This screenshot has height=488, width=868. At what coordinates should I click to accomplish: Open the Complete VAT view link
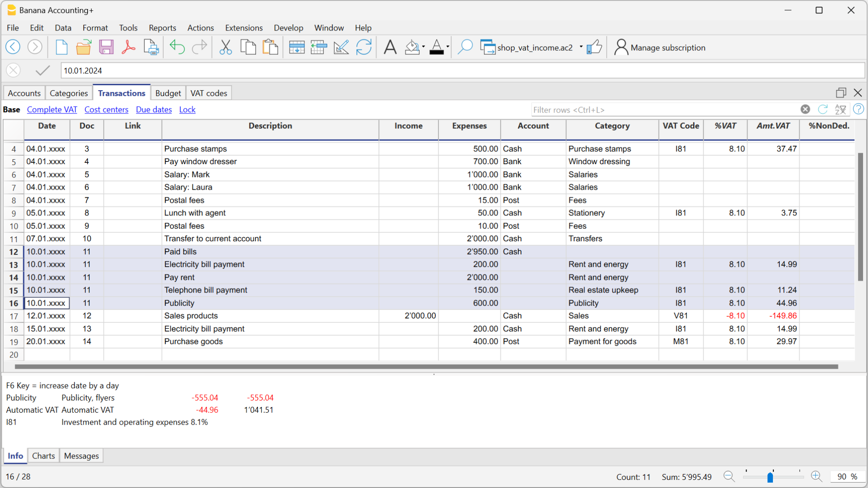[x=52, y=109]
